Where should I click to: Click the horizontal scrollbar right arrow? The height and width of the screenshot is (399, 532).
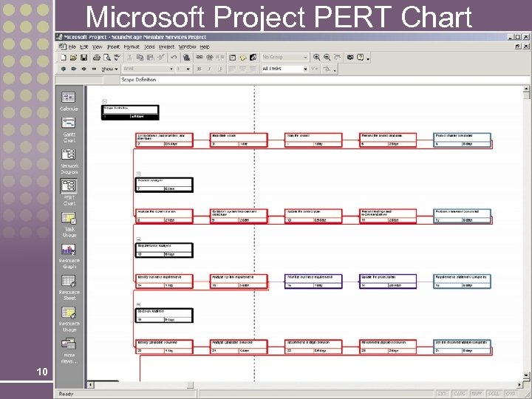click(x=519, y=385)
